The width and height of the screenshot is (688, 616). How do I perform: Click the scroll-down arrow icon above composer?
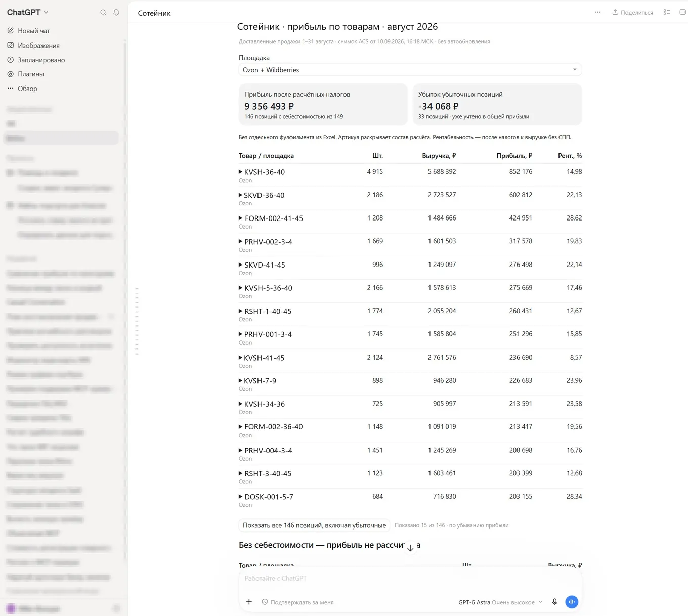tap(410, 548)
